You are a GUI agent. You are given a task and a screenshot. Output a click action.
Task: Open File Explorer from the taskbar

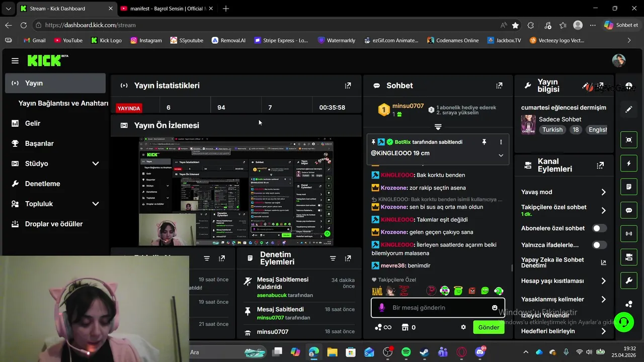[x=332, y=352]
